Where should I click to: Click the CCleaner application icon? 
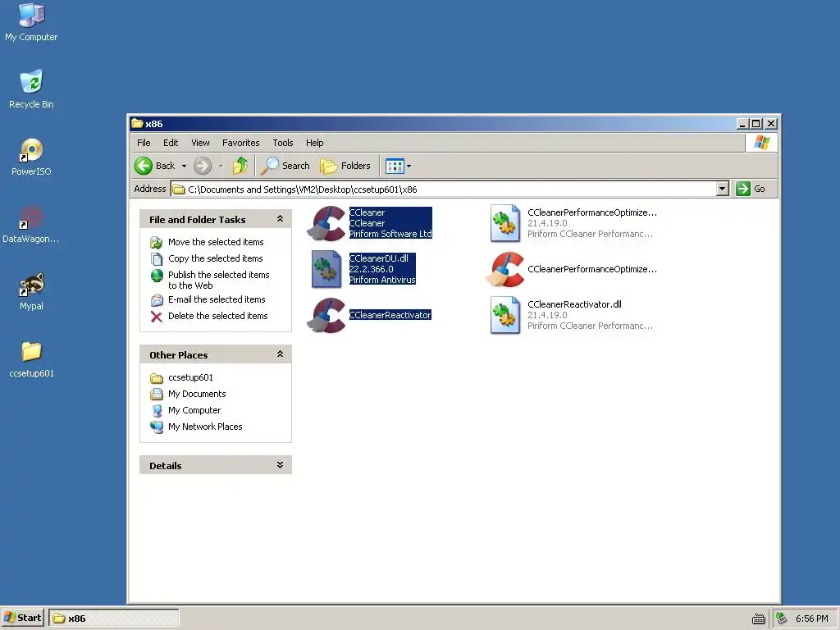pos(326,223)
